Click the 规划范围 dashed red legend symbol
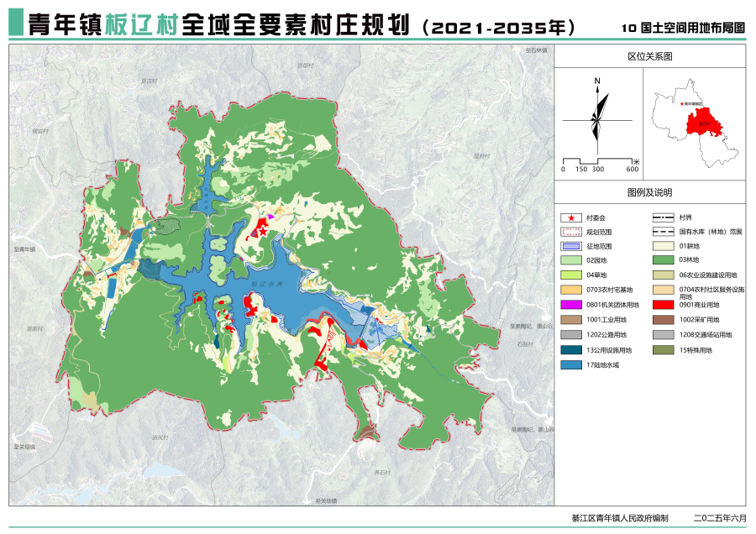This screenshot has width=756, height=534. pyautogui.click(x=571, y=232)
